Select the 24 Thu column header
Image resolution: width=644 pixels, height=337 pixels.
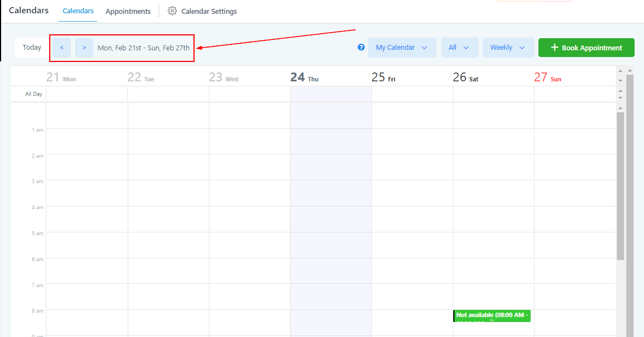(304, 77)
